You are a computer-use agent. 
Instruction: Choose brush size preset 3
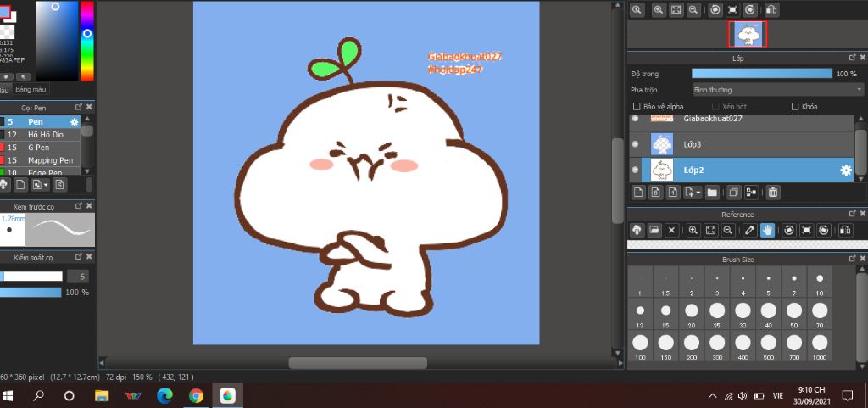tap(717, 282)
